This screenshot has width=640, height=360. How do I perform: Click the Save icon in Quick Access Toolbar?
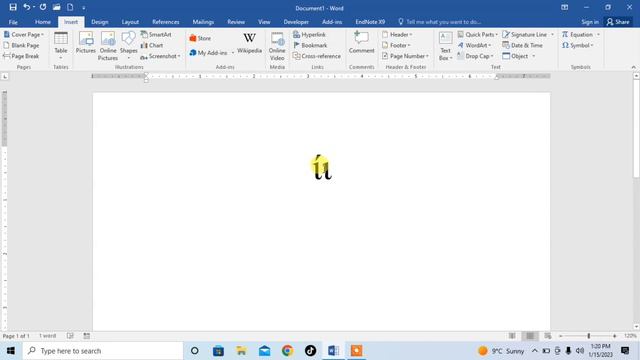click(13, 7)
